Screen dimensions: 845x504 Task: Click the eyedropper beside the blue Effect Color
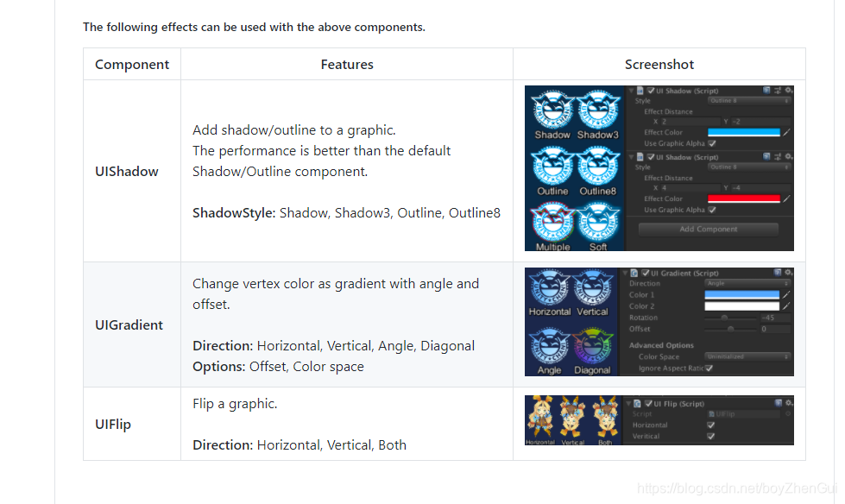click(x=789, y=131)
